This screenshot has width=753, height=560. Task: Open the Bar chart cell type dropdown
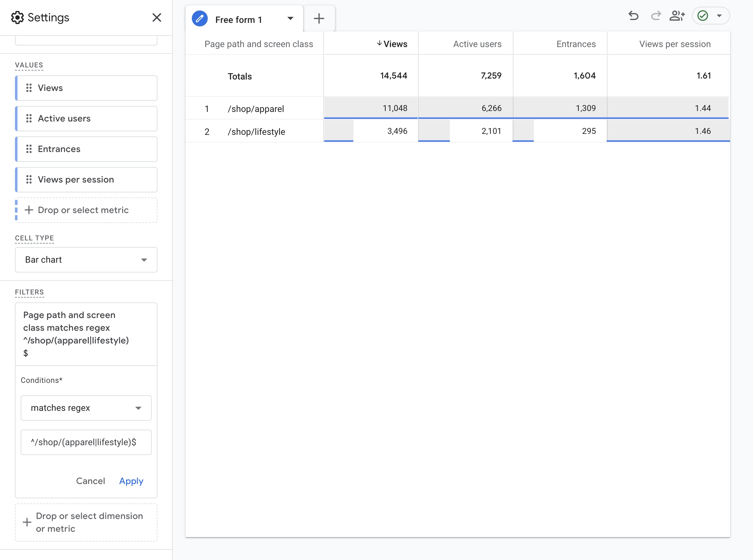(x=86, y=260)
